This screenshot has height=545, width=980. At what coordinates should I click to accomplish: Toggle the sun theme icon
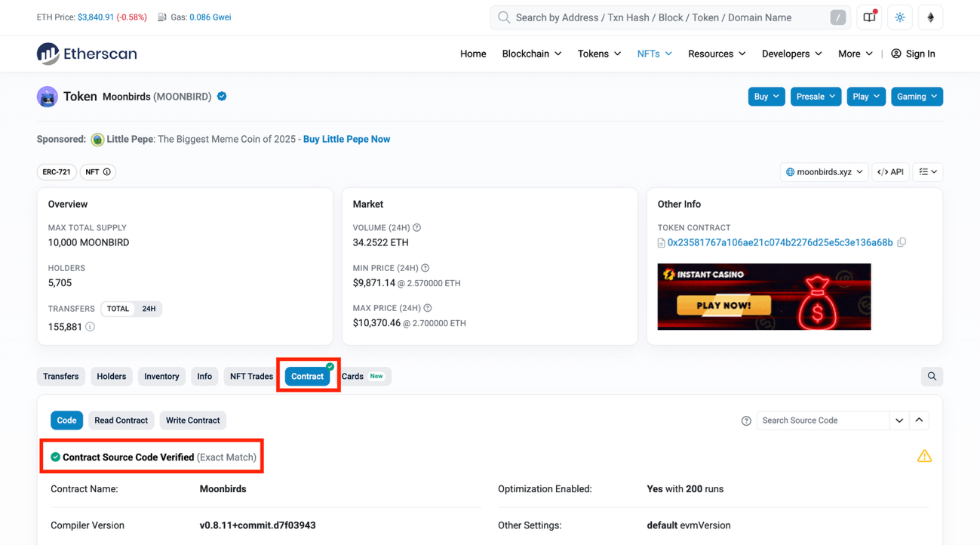900,17
